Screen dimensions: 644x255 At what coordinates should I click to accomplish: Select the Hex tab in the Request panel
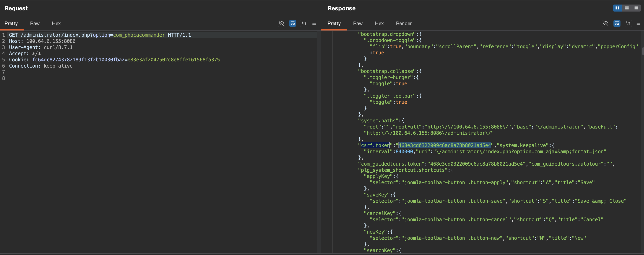click(56, 23)
